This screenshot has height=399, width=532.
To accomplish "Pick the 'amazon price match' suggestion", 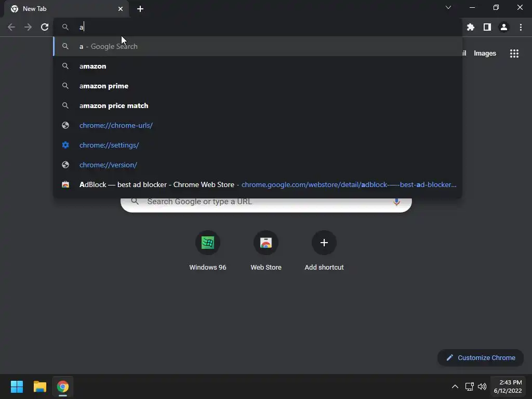I will (258, 105).
